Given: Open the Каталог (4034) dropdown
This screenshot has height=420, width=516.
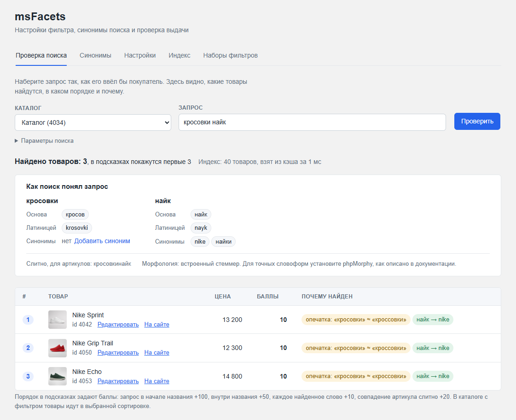Looking at the screenshot, I should 93,122.
